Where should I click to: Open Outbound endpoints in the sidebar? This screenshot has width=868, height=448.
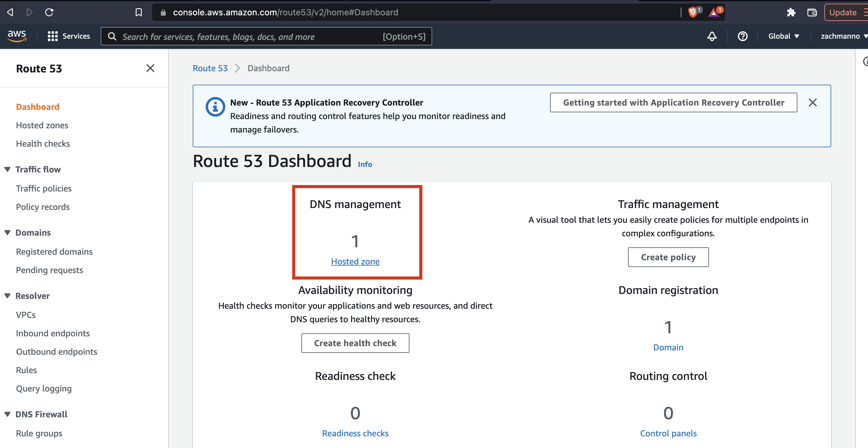[x=56, y=351]
